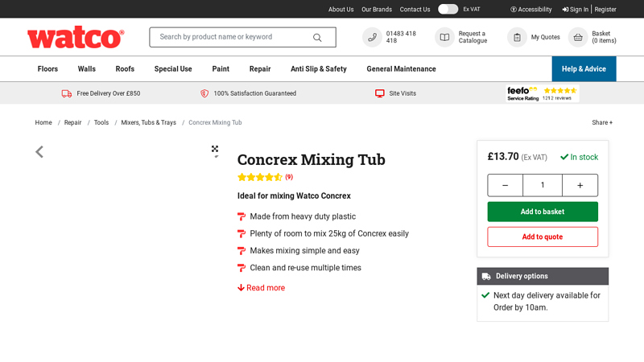Click the Help & Advice tab

coord(584,69)
